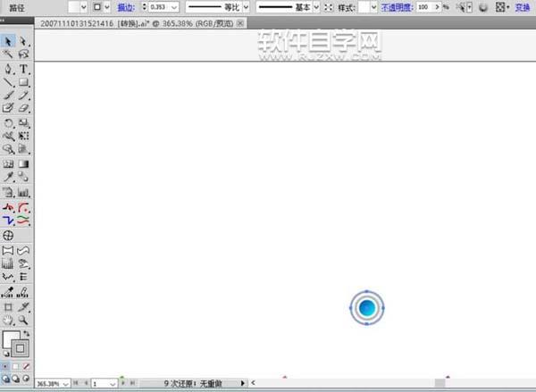
Task: Select the Pen tool
Action: click(8, 69)
